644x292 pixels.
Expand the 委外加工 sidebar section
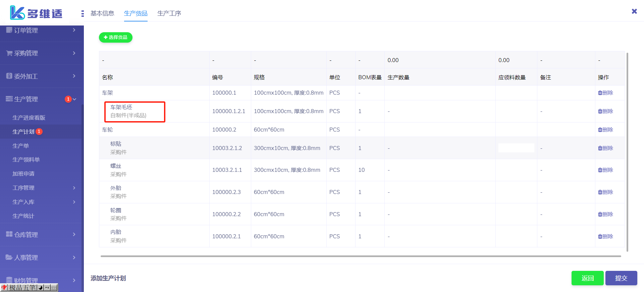41,76
